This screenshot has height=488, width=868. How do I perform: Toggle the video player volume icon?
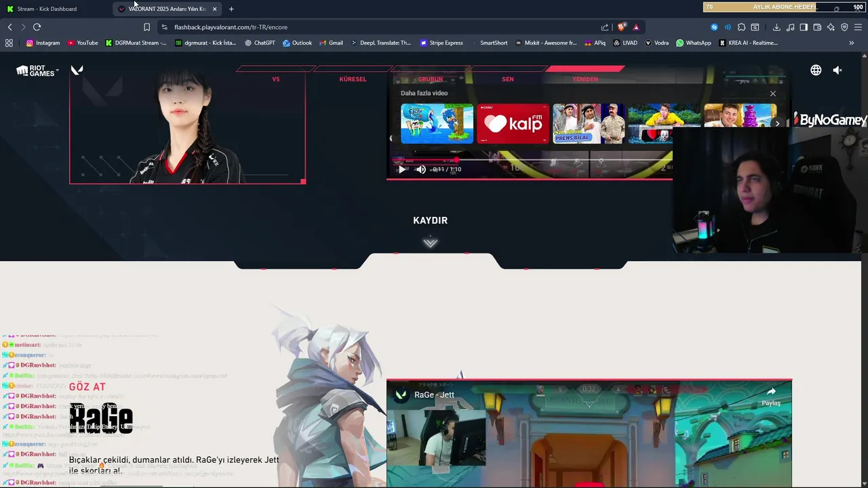(420, 169)
